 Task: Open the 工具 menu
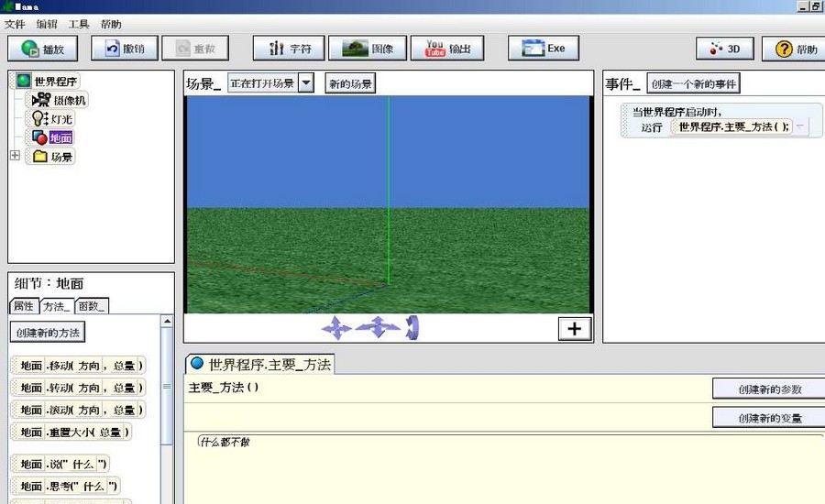coord(79,24)
